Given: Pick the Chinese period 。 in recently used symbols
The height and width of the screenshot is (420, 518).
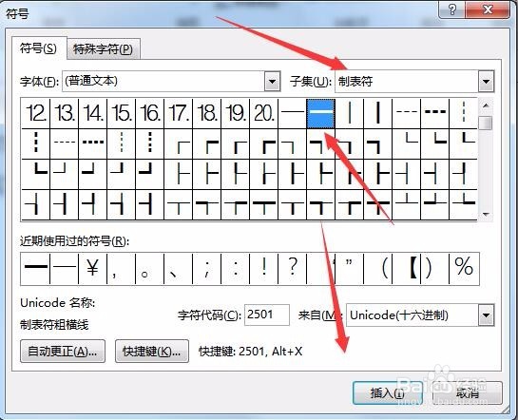Looking at the screenshot, I should click(149, 268).
